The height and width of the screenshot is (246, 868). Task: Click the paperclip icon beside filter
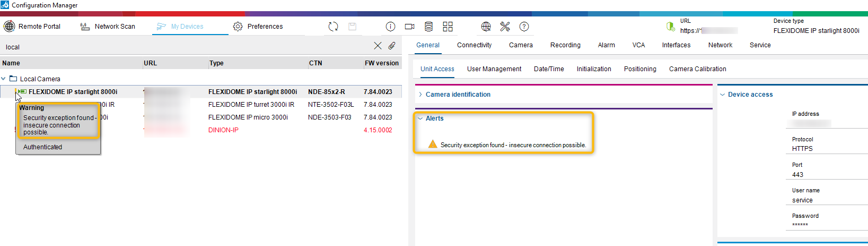point(392,46)
